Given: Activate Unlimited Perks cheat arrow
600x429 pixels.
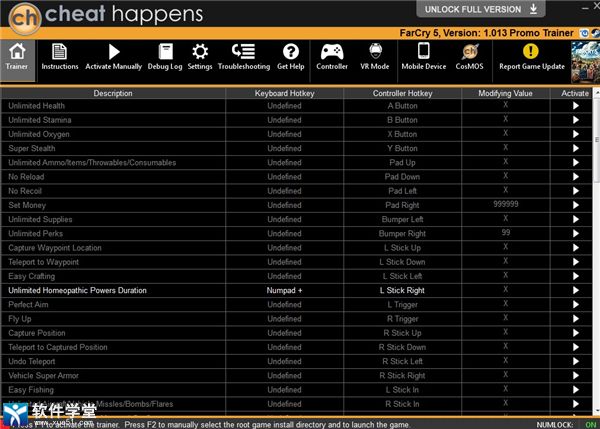Looking at the screenshot, I should (x=576, y=233).
